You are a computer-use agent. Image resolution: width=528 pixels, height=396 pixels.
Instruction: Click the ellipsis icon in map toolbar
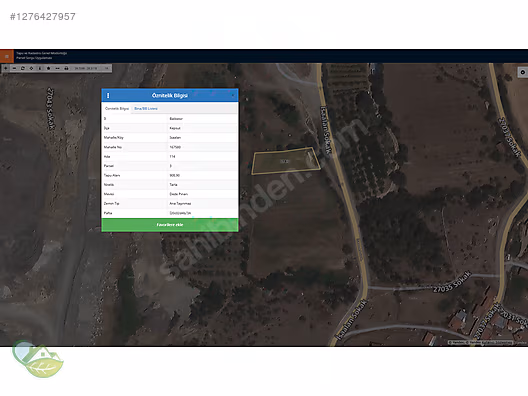coord(58,68)
